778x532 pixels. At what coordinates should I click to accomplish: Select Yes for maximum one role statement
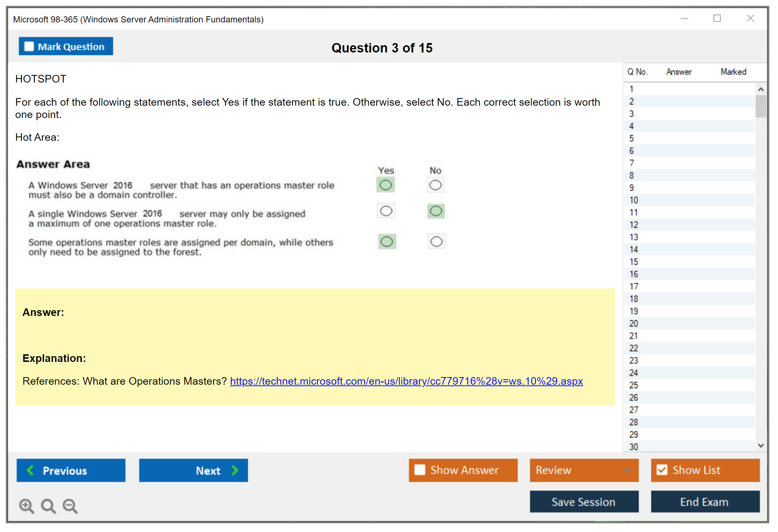click(x=386, y=211)
